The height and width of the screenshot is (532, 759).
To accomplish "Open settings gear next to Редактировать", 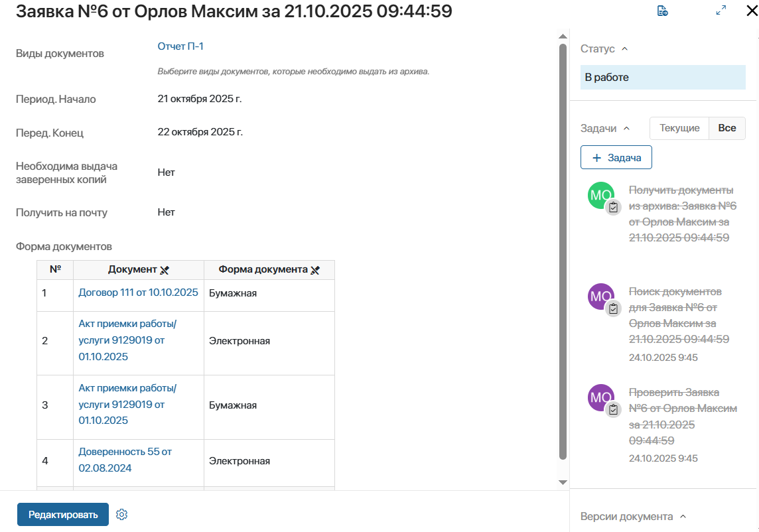I will (121, 515).
